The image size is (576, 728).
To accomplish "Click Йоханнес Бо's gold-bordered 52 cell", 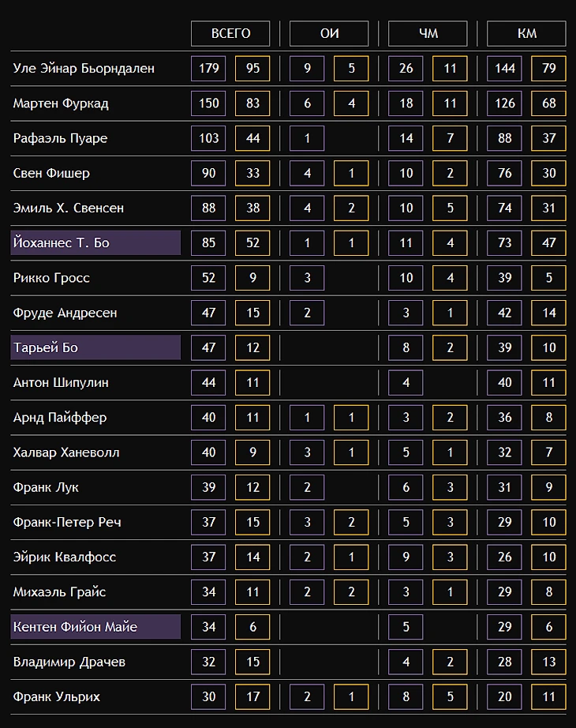I will point(252,242).
